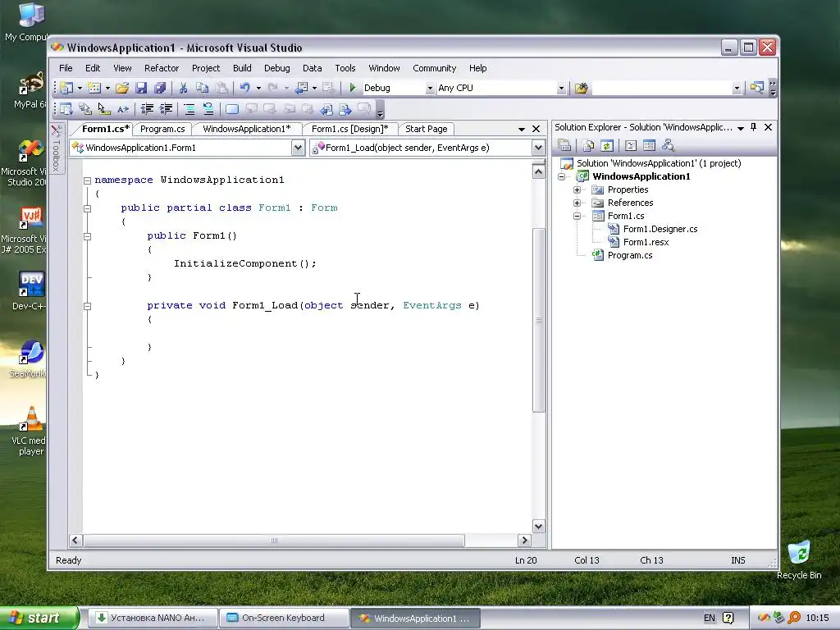Open the Build menu
The width and height of the screenshot is (840, 630).
pyautogui.click(x=242, y=68)
